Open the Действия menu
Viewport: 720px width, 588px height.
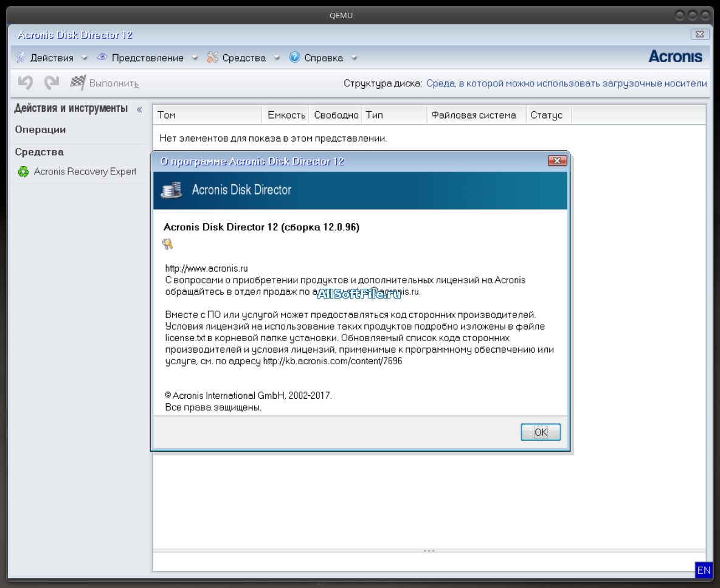52,58
